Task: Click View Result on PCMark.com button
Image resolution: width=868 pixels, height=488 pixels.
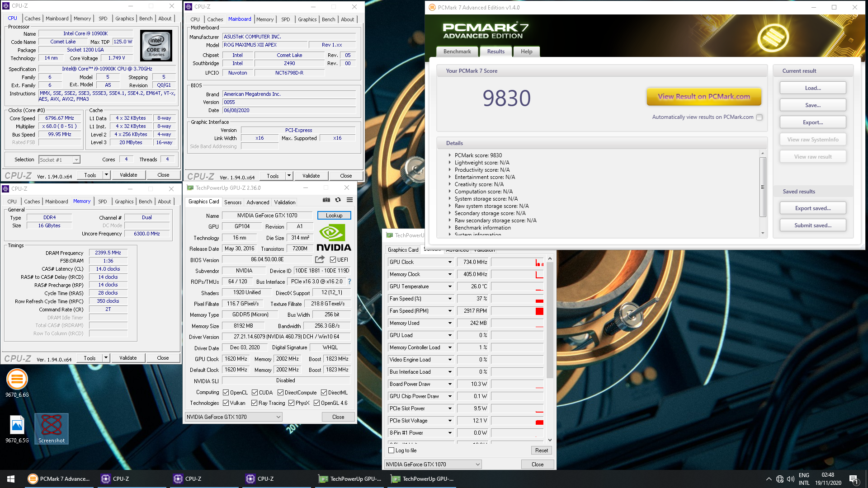Action: pyautogui.click(x=703, y=97)
